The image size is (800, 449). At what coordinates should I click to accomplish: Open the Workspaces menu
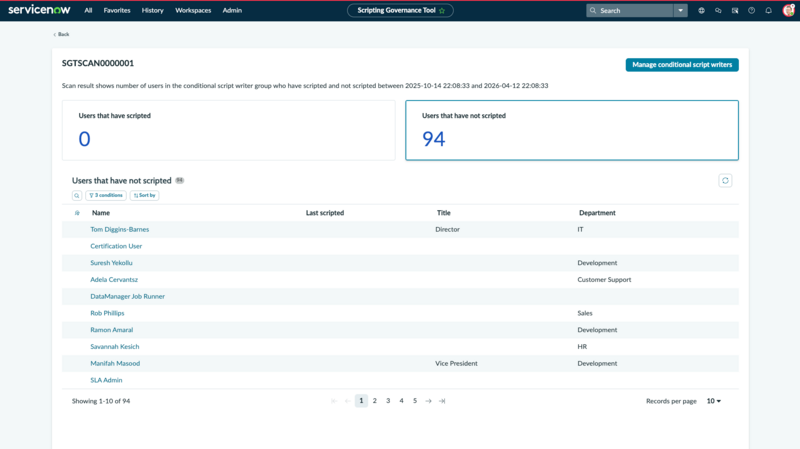tap(193, 10)
